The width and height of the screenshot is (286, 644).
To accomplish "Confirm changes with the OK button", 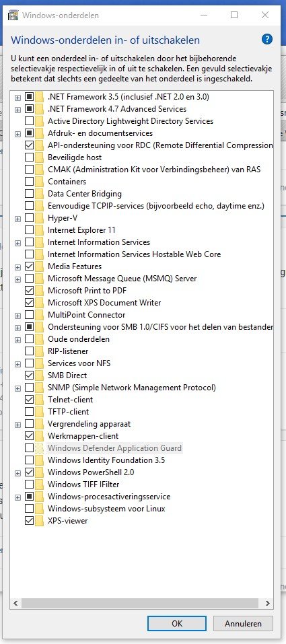I will pyautogui.click(x=177, y=623).
